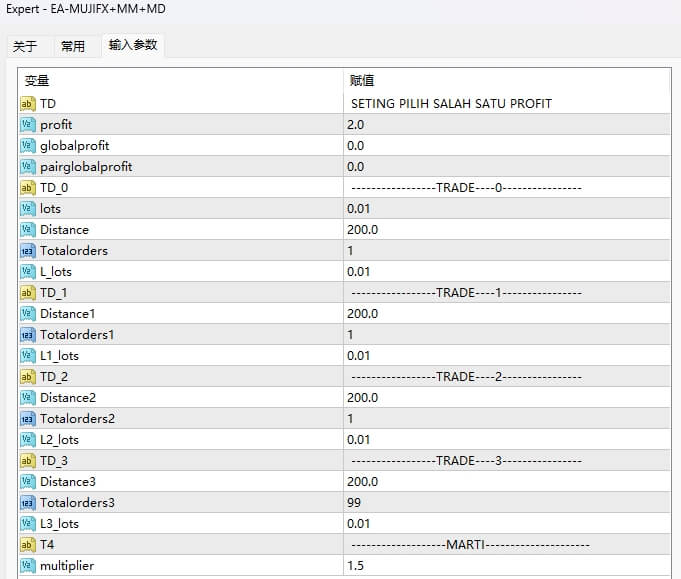Click the string icon beside T4
This screenshot has height=579, width=681.
pos(28,544)
